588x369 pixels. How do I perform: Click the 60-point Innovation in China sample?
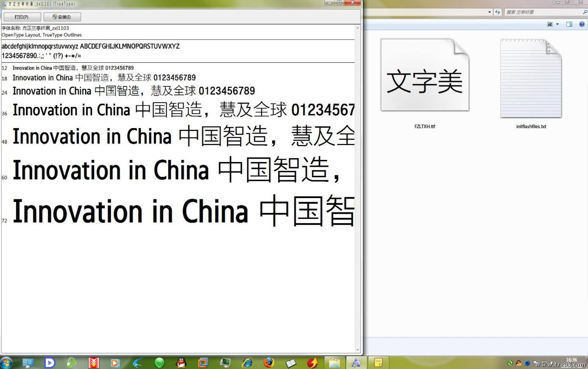[177, 170]
